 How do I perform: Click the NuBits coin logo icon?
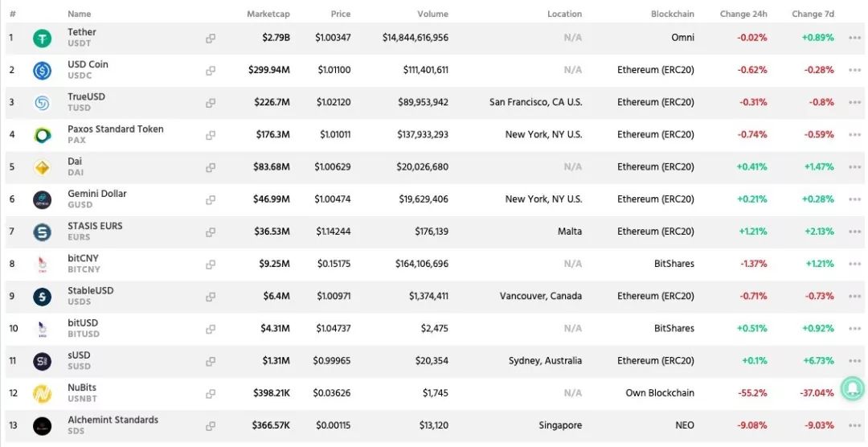pos(42,394)
